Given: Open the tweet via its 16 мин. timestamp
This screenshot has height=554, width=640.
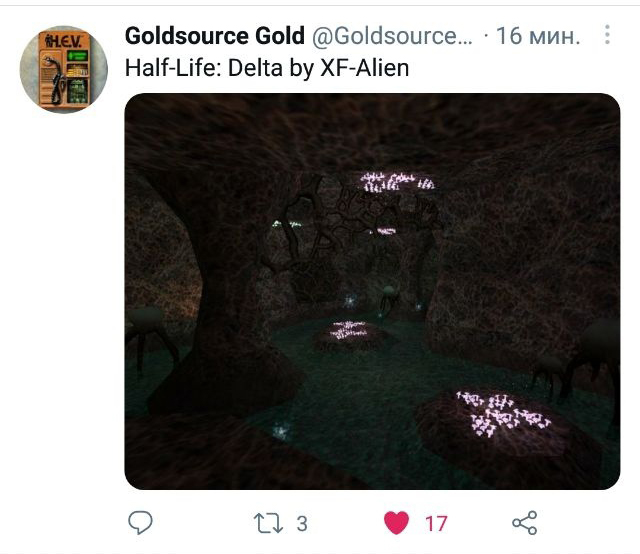Looking at the screenshot, I should [538, 36].
